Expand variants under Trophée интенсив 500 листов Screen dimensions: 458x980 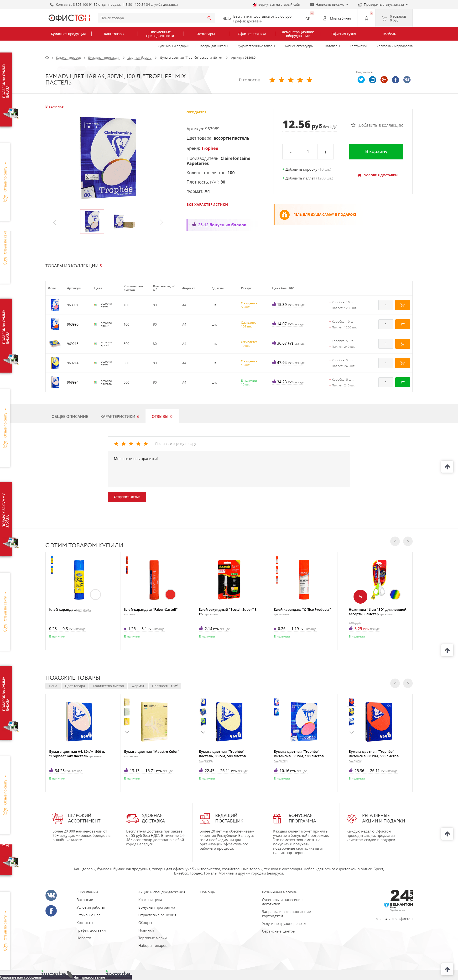point(352,732)
